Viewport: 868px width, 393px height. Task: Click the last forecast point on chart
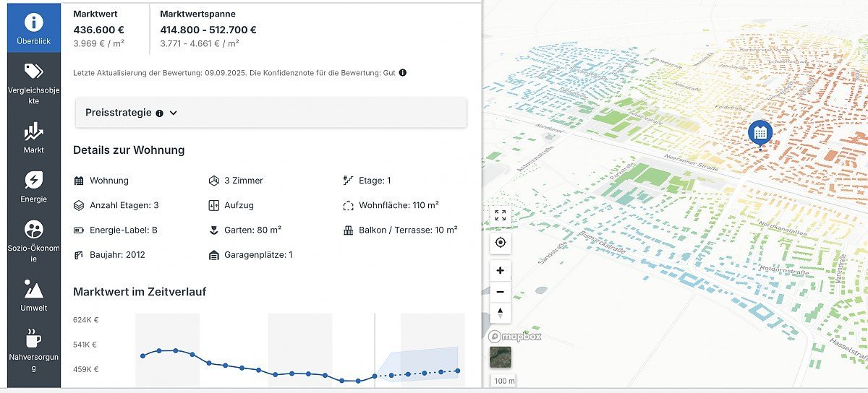(x=458, y=371)
